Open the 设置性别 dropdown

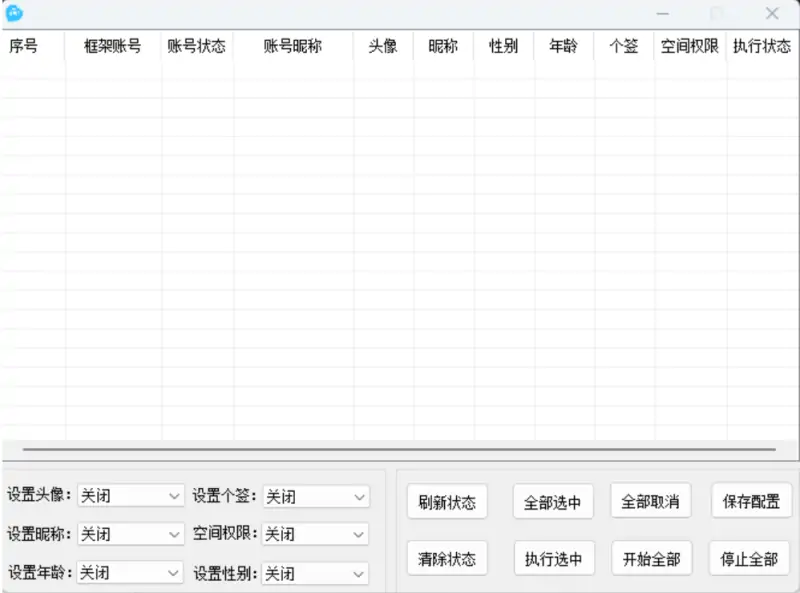click(315, 573)
